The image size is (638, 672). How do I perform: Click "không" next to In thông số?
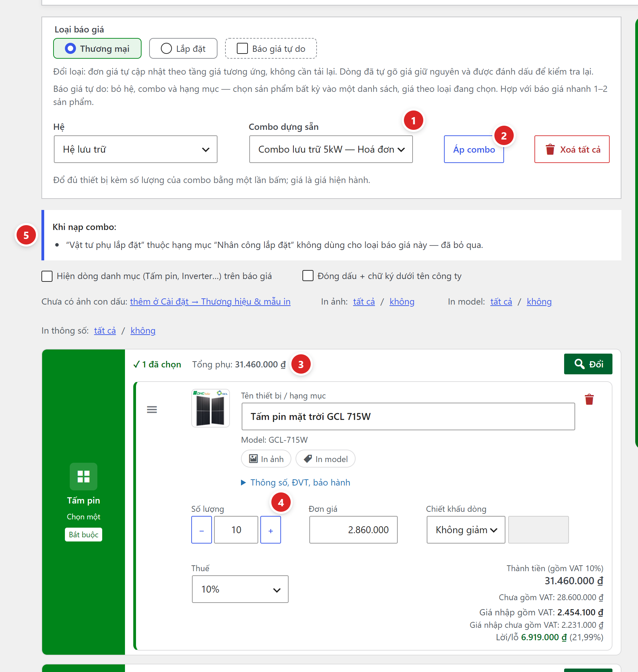[143, 330]
